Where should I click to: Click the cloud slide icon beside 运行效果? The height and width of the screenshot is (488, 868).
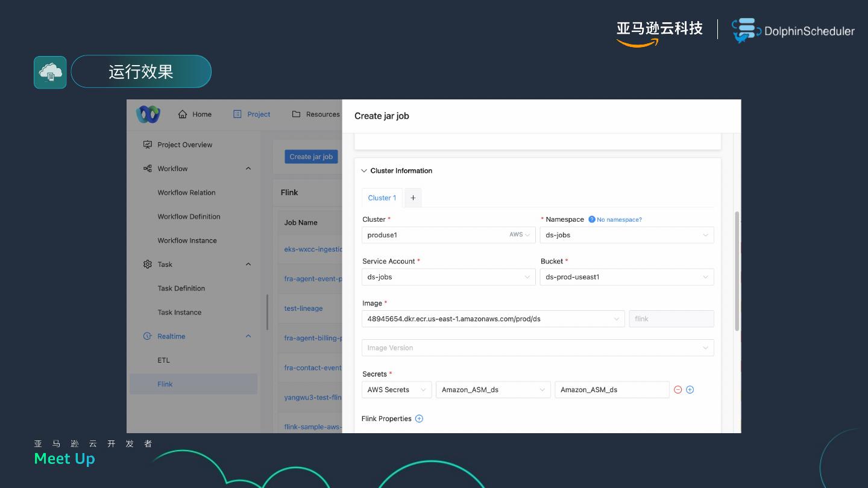(x=50, y=72)
